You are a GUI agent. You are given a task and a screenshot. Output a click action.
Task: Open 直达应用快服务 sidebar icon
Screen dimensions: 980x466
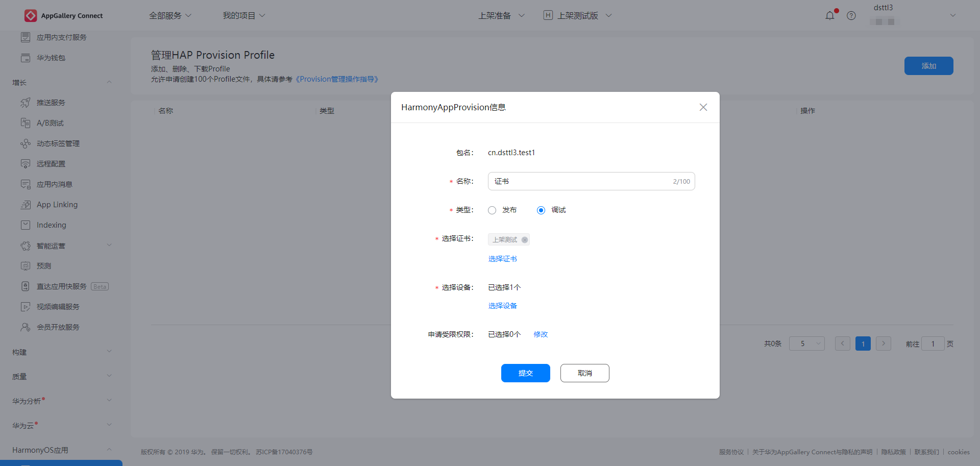(26, 286)
